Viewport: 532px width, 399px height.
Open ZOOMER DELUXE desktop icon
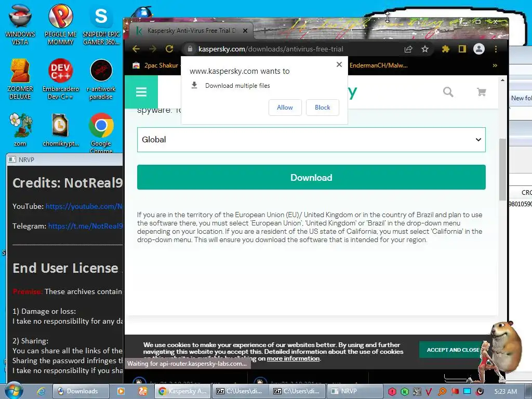(20, 79)
